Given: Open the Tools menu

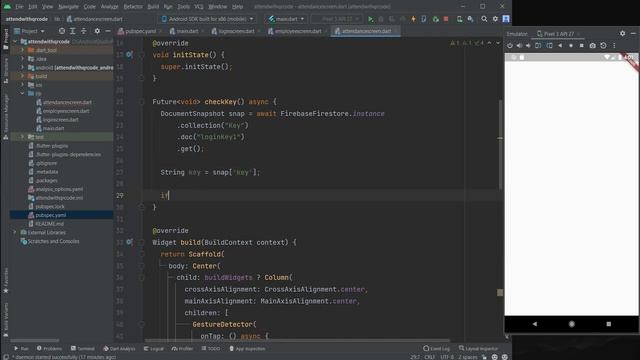Looking at the screenshot, I should [183, 7].
